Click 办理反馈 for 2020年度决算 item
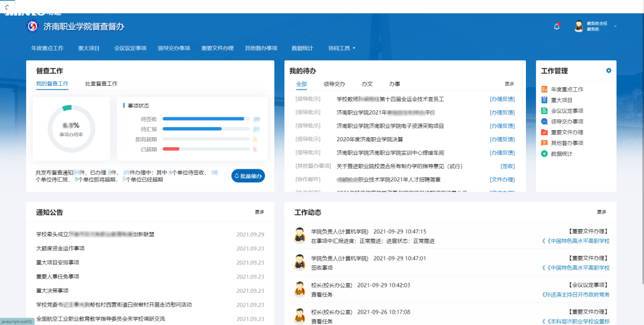This screenshot has height=325, width=644. coord(502,140)
